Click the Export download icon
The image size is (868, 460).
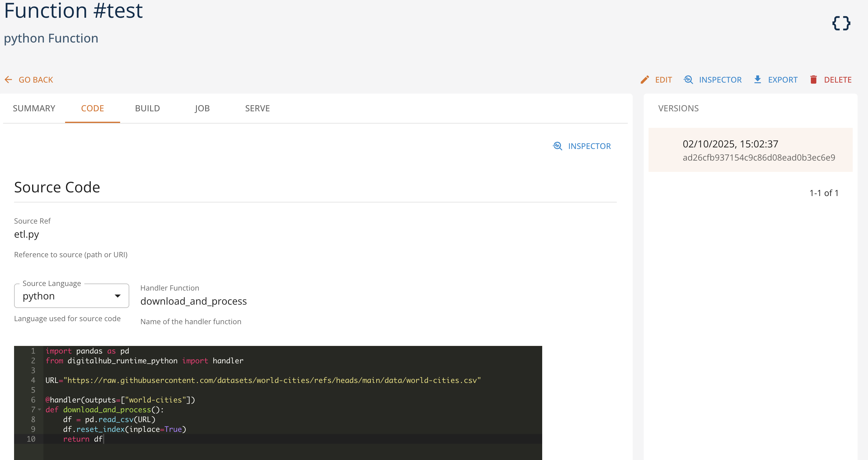(757, 79)
